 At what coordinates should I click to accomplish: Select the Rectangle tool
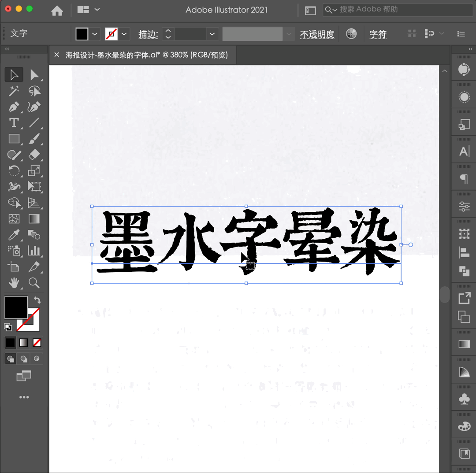[14, 139]
